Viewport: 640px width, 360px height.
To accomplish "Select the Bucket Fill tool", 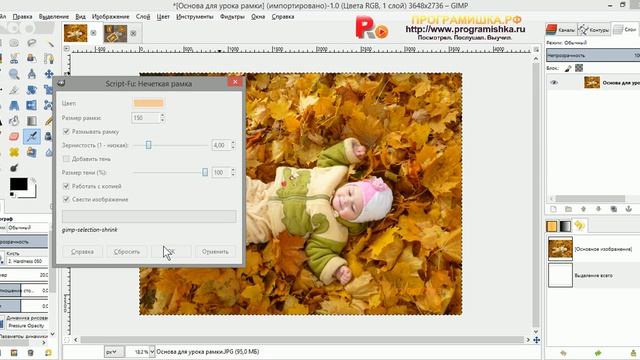I will pyautogui.click(x=14, y=121).
